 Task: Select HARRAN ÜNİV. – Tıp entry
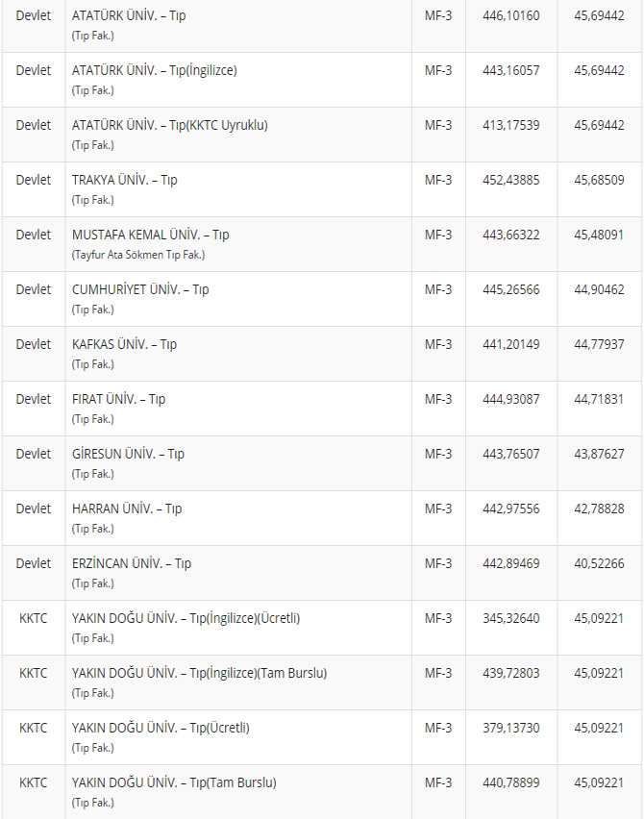pyautogui.click(x=127, y=509)
